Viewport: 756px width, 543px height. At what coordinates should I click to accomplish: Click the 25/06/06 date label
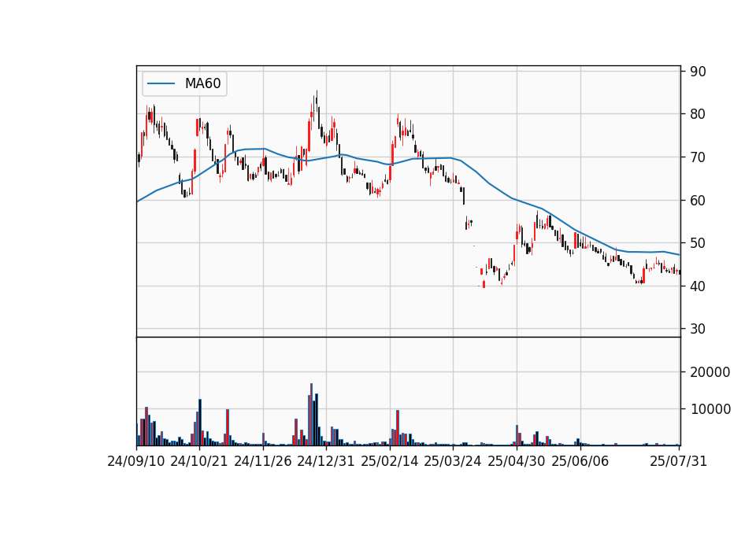click(580, 461)
